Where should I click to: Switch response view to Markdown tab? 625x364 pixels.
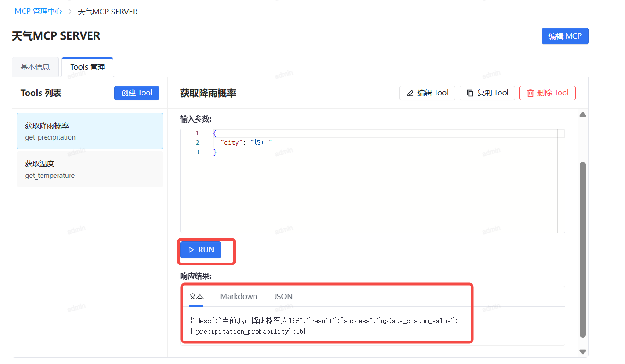[239, 296]
